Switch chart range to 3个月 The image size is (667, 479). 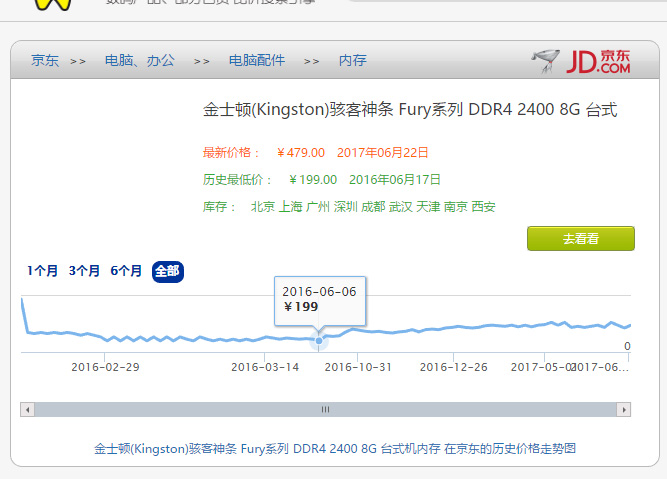coord(84,271)
